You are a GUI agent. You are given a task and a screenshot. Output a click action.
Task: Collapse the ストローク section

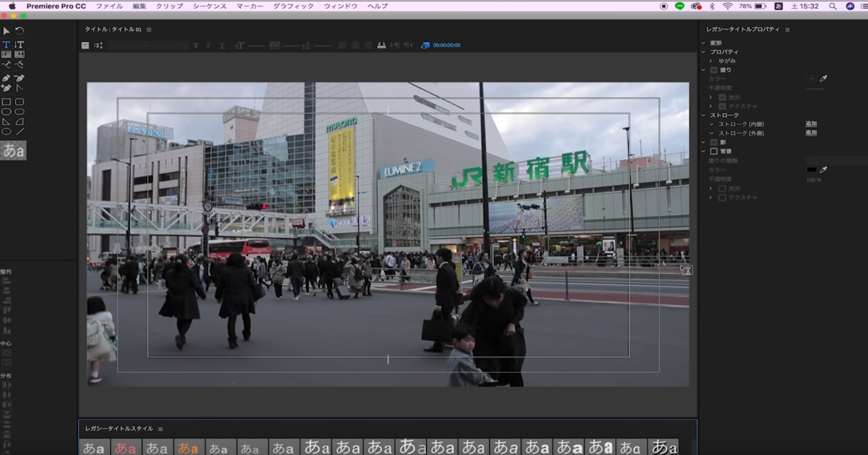pos(703,115)
